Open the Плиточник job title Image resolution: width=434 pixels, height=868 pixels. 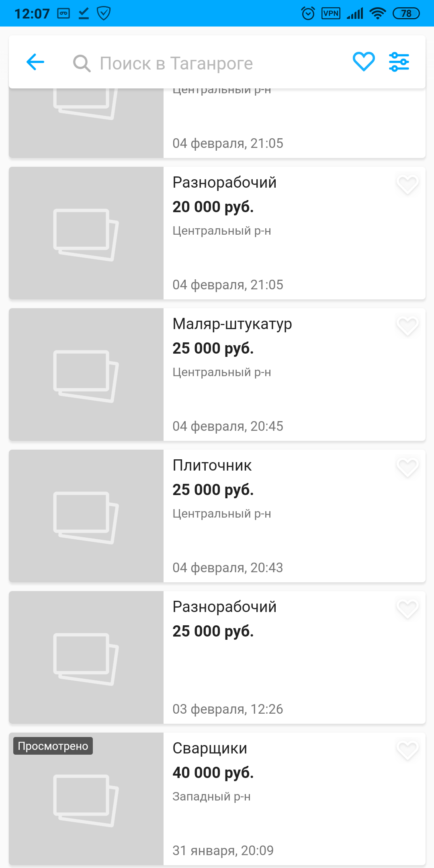212,465
